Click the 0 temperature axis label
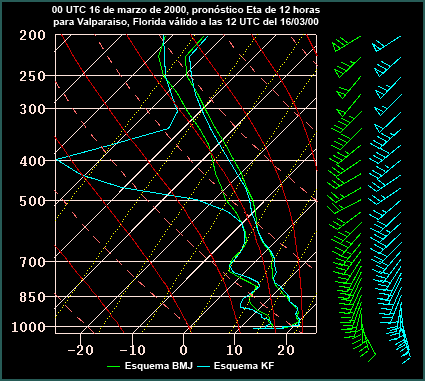425x381 pixels. click(x=184, y=350)
